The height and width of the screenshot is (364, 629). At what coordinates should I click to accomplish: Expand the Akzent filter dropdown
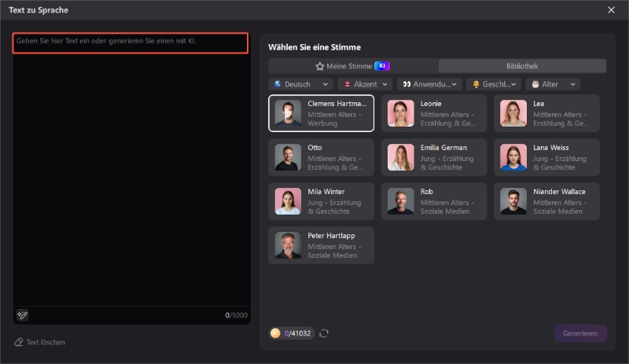[366, 84]
